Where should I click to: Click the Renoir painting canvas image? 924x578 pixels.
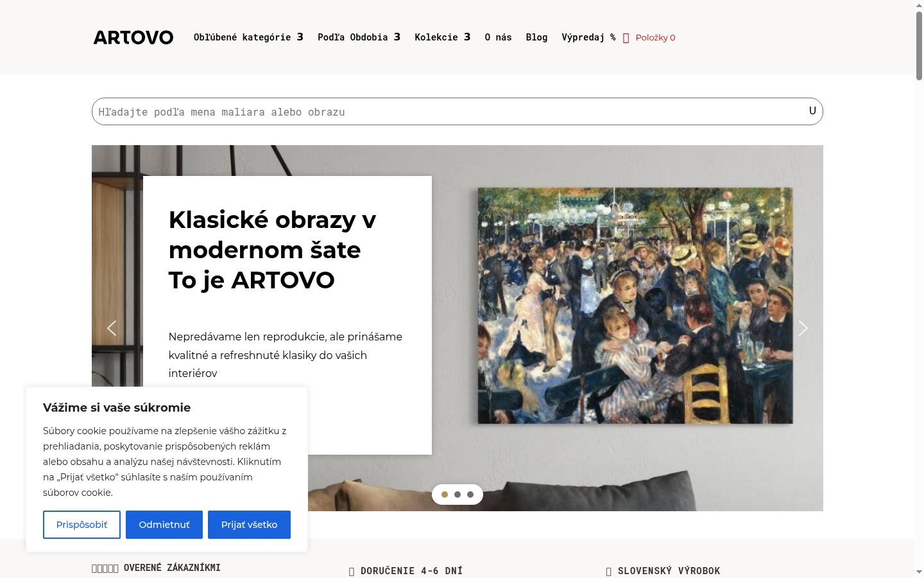tap(635, 306)
